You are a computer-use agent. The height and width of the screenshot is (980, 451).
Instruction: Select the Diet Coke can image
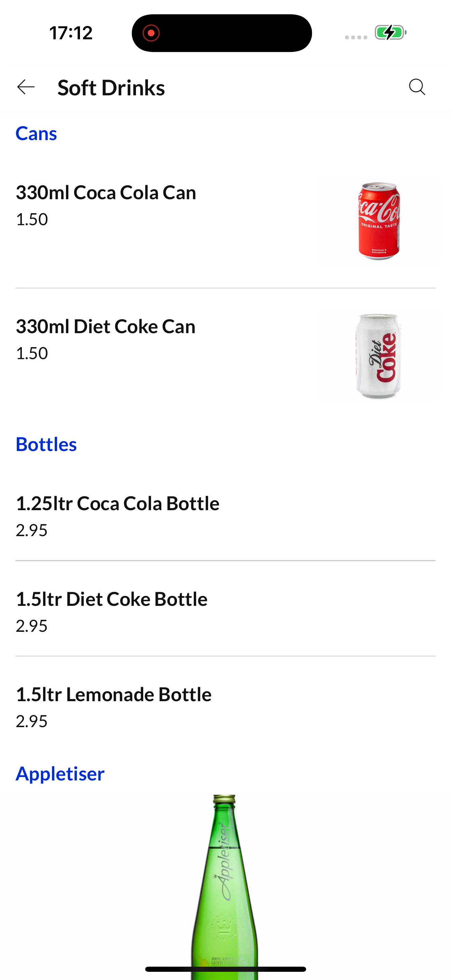(379, 356)
